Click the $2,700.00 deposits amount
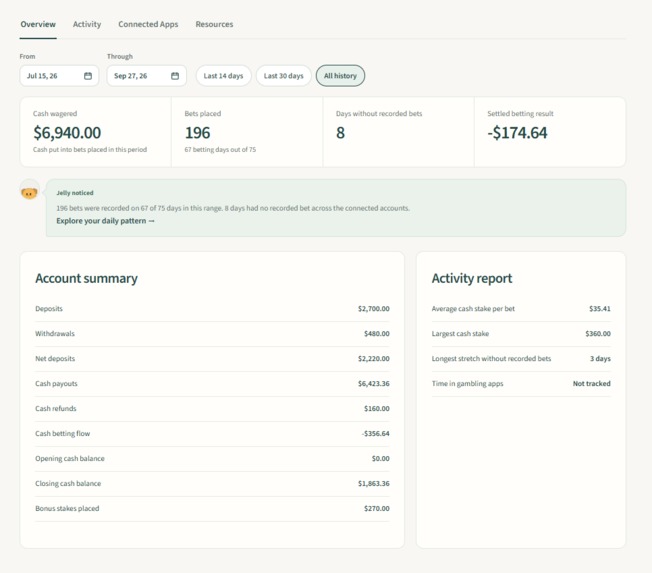The height and width of the screenshot is (573, 652). [374, 309]
